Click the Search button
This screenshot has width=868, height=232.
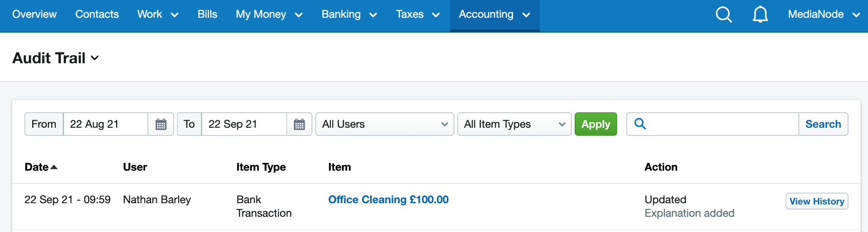pyautogui.click(x=823, y=124)
